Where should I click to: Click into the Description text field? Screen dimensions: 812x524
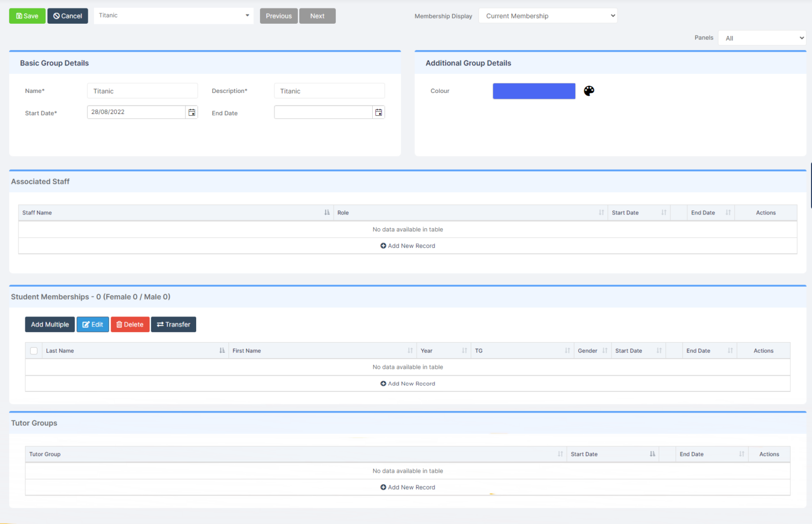(329, 91)
